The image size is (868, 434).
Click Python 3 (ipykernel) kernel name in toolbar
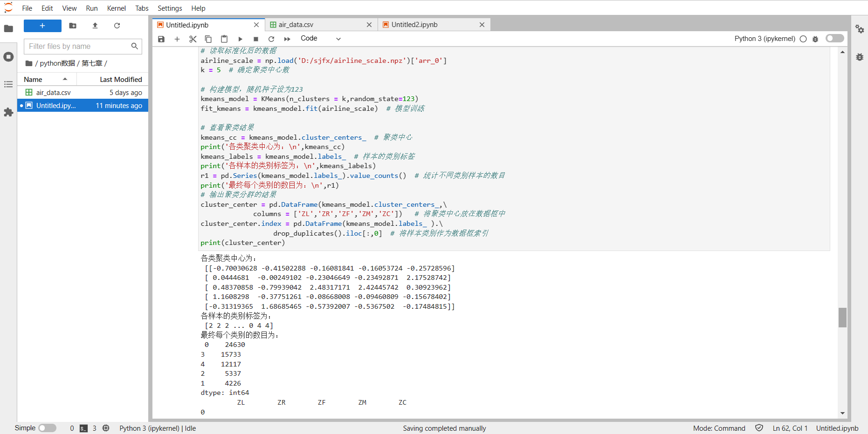765,39
